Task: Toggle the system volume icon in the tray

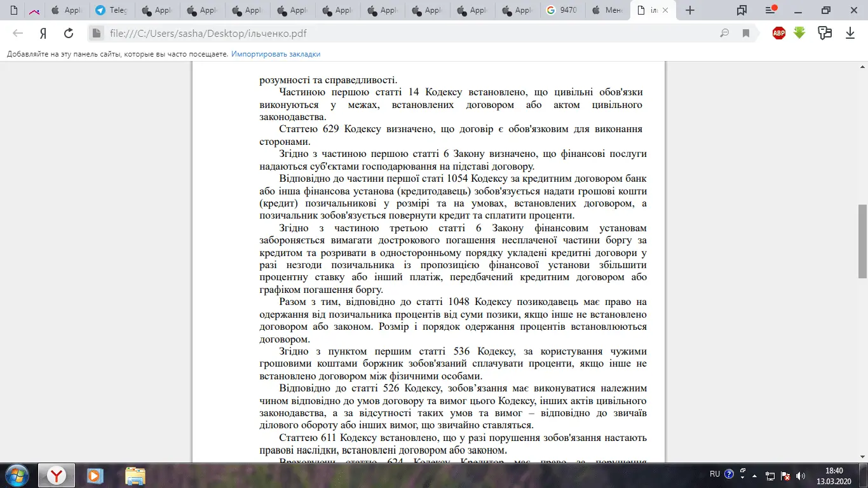Action: 801,475
